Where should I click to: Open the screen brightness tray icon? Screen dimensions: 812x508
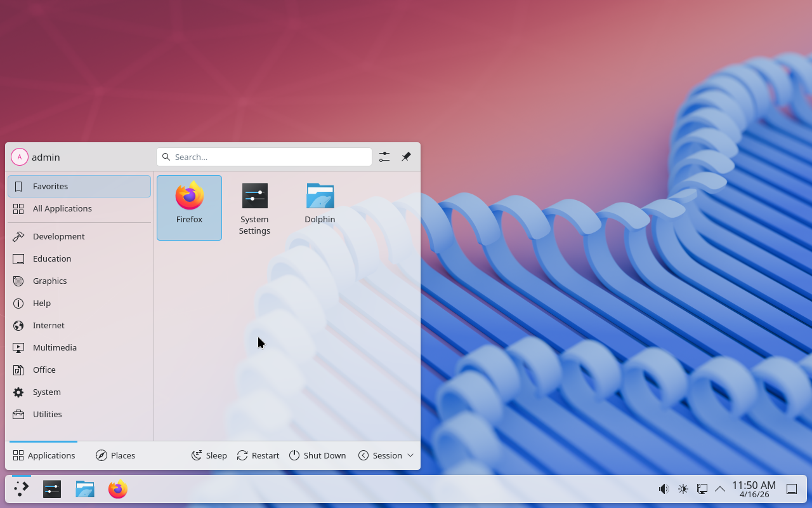tap(683, 489)
